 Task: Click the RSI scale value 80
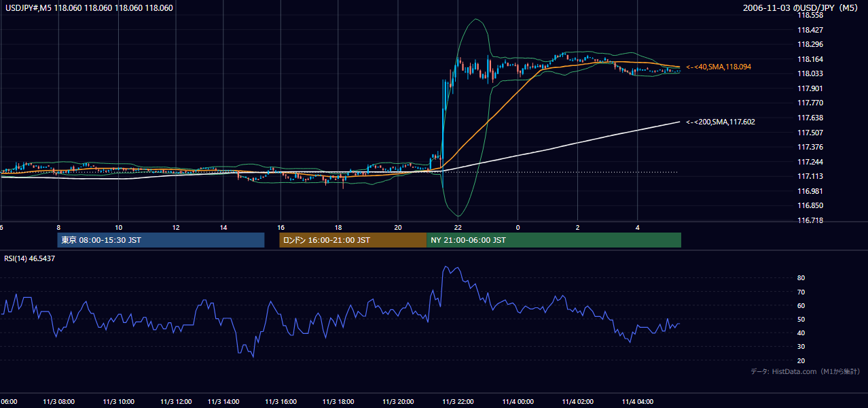(x=801, y=278)
